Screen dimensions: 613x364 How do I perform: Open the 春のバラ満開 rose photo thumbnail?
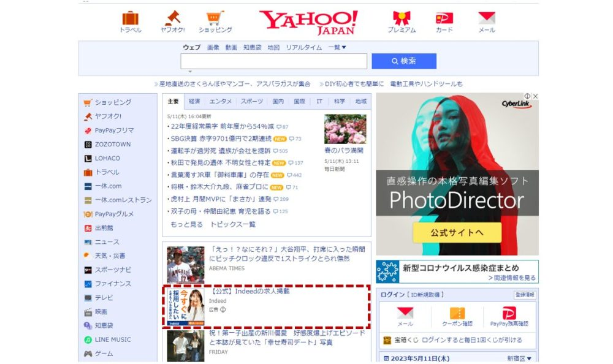pyautogui.click(x=345, y=129)
